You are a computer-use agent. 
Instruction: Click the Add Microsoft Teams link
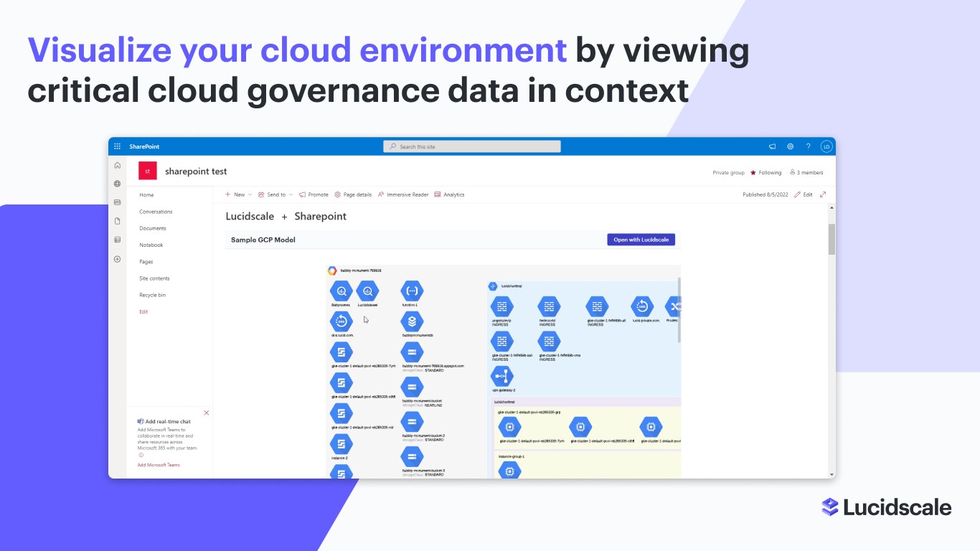coord(159,465)
